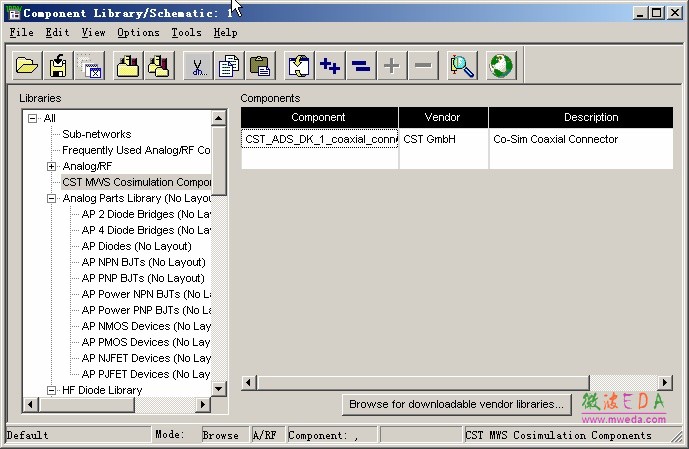Click the Copy documents icon
Screen dimensions: 689x449
(x=229, y=65)
